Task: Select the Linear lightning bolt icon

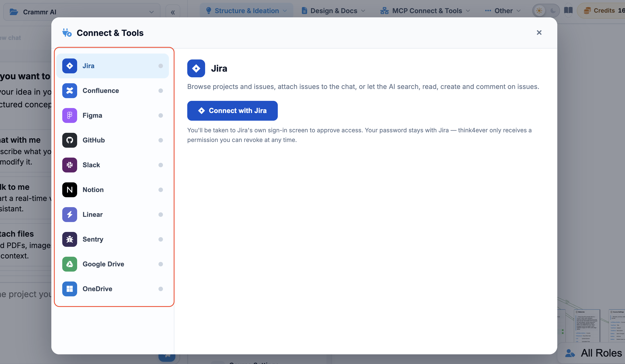Action: coord(70,215)
